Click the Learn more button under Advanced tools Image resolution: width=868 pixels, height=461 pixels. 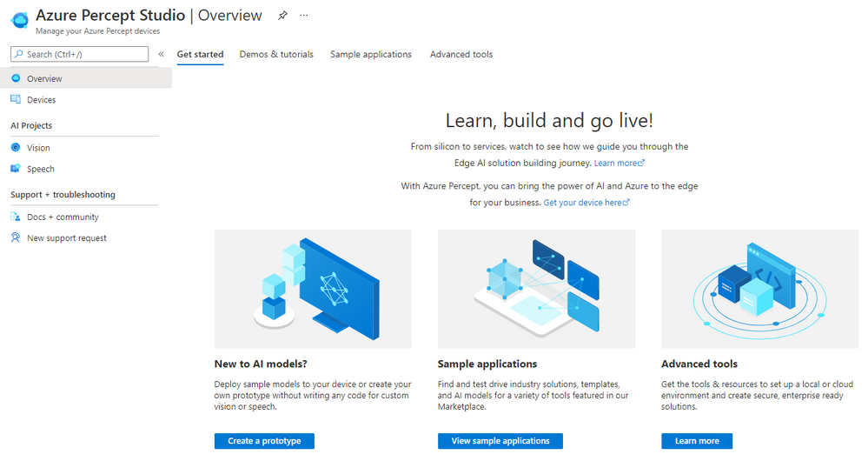[x=697, y=441]
